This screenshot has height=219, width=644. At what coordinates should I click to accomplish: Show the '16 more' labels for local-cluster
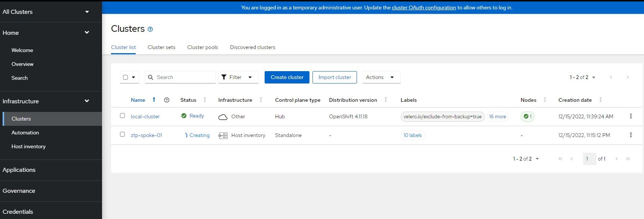[x=497, y=116]
